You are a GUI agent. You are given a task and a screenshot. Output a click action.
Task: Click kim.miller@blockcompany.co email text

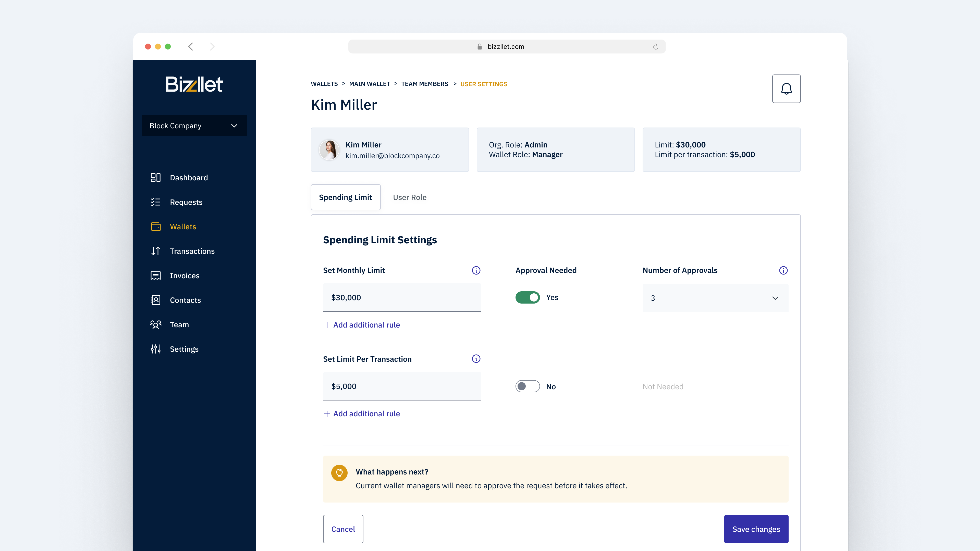(392, 156)
